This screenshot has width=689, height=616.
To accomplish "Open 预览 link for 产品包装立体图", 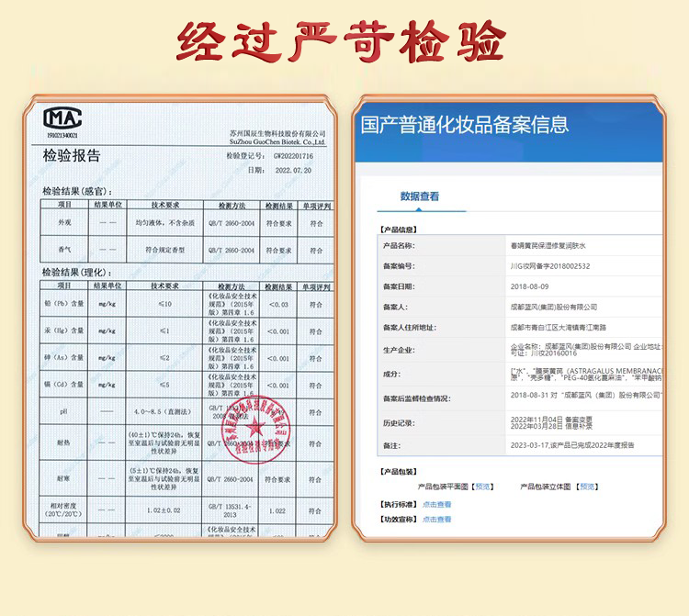I will coord(587,487).
